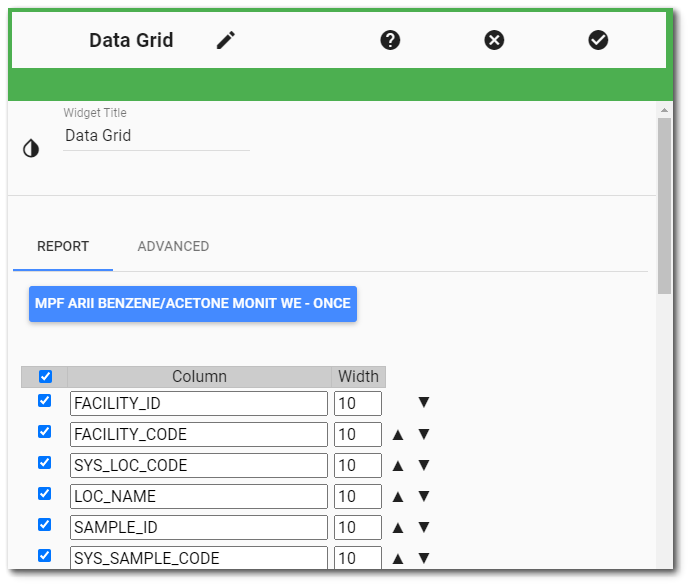Cancel changes with the X circle icon

click(x=494, y=40)
